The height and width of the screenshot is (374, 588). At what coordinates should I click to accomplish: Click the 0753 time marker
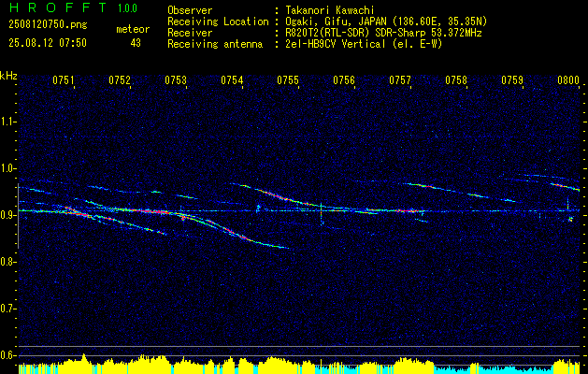176,80
